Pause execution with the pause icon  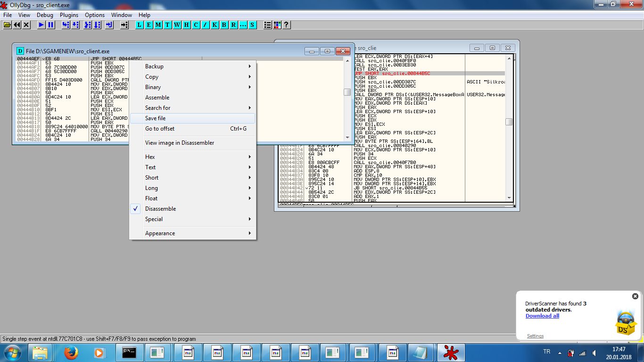(x=51, y=25)
